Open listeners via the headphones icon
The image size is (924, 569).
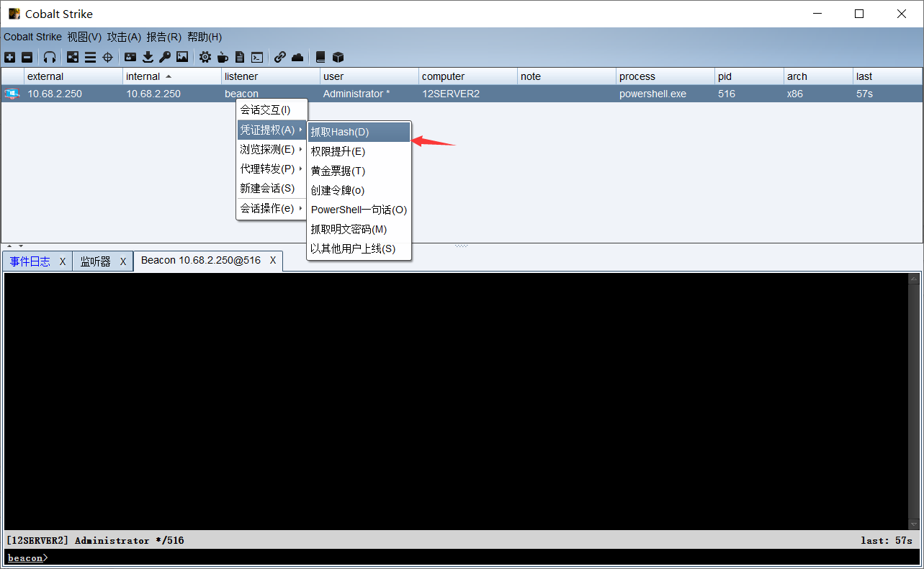pos(50,57)
